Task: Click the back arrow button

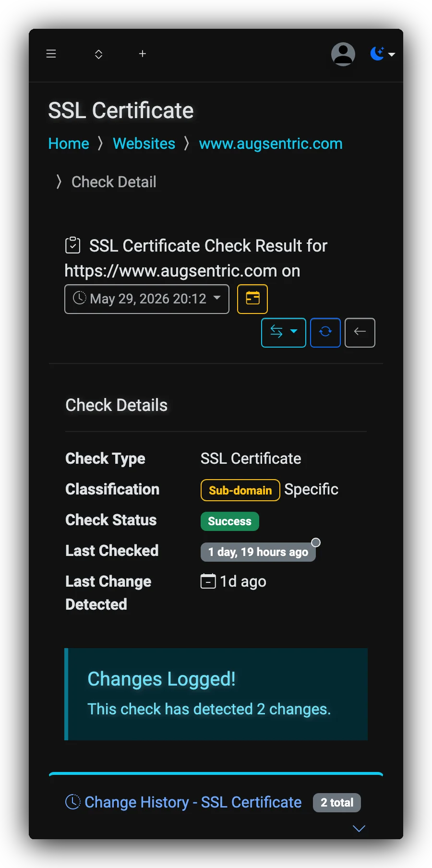Action: (x=360, y=333)
